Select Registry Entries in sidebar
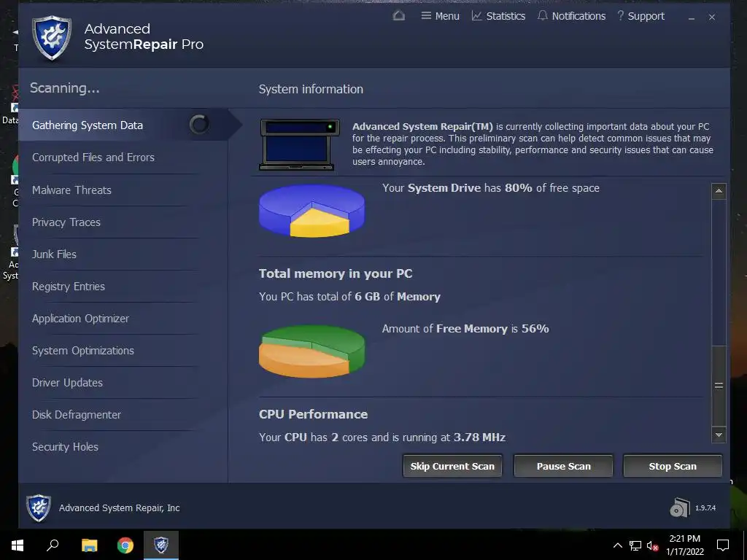747x560 pixels. (x=69, y=286)
